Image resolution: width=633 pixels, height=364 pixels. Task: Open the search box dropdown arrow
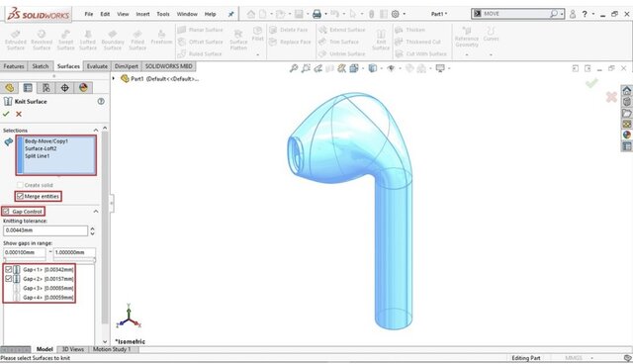coord(561,14)
